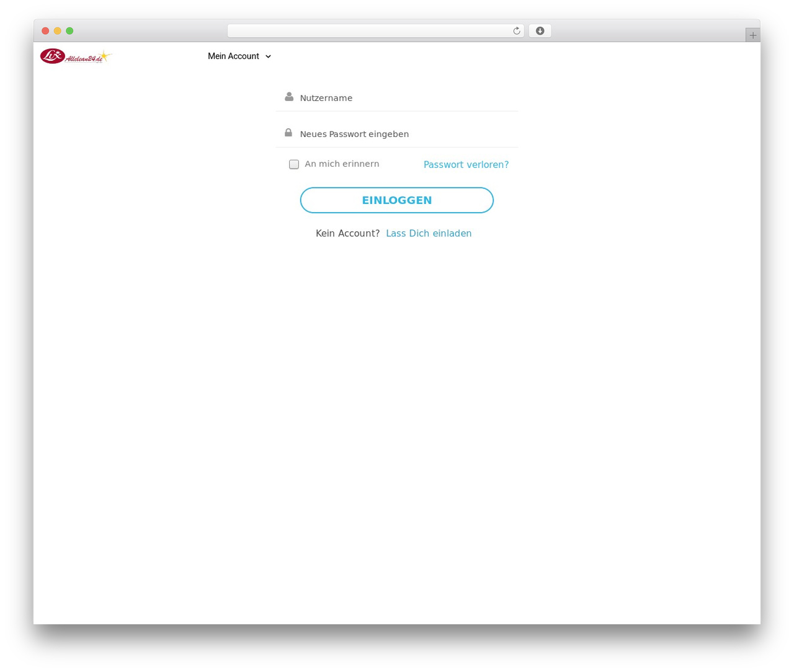Click the user icon beside Nutzername
Viewport: 794px width, 672px height.
pyautogui.click(x=289, y=97)
